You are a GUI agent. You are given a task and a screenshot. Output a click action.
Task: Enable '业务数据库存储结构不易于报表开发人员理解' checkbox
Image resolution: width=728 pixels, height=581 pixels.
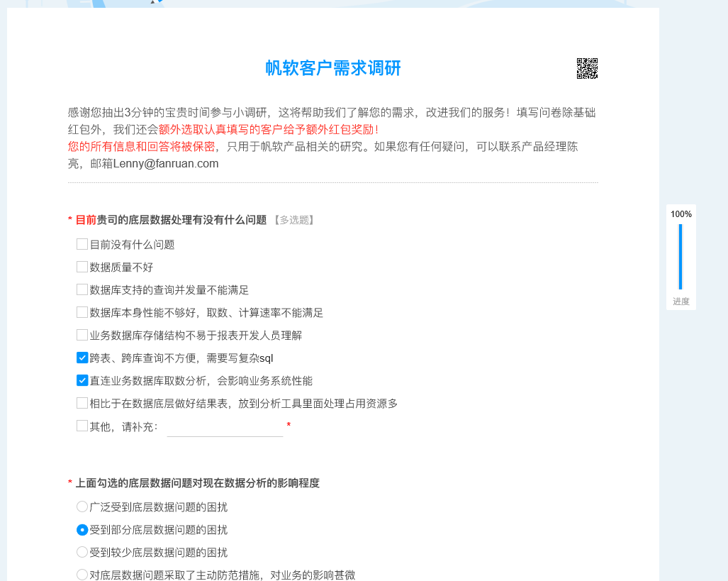(82, 335)
